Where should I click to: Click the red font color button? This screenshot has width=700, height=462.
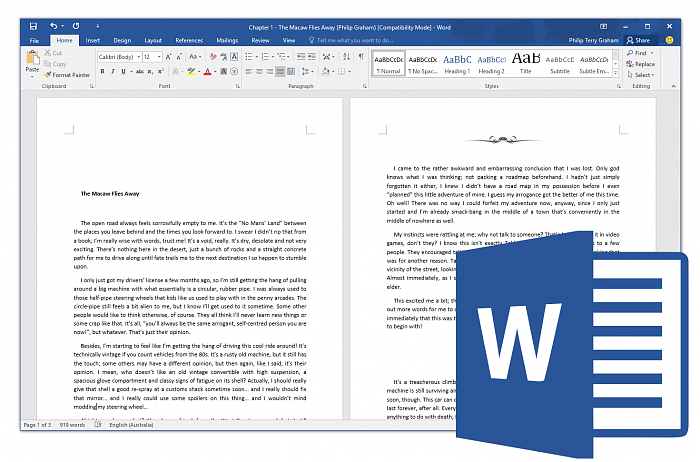(207, 72)
